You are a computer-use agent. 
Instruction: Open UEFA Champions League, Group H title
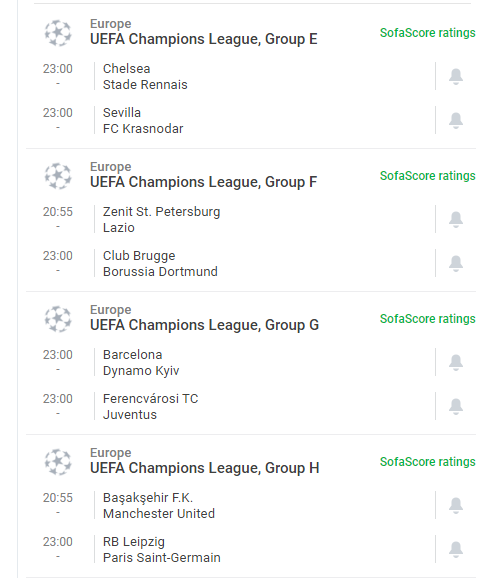point(204,468)
